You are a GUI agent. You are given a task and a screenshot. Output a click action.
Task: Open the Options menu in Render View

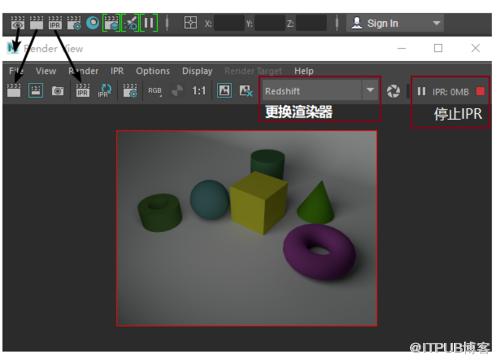point(153,71)
